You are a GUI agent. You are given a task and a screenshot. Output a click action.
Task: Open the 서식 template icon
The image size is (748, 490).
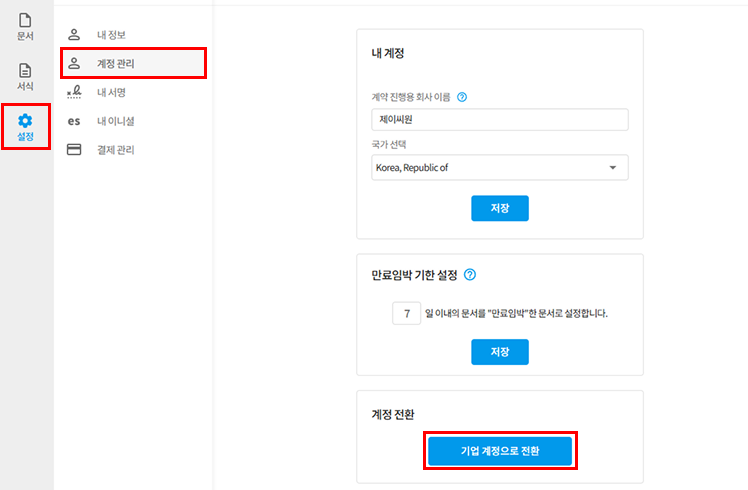pos(25,71)
